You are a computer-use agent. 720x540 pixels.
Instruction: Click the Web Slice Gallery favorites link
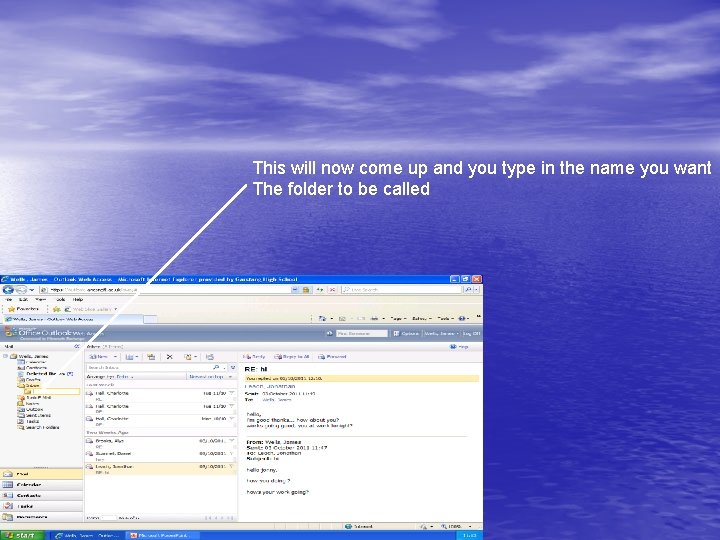(91, 309)
